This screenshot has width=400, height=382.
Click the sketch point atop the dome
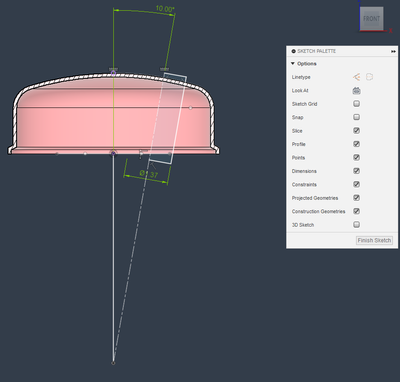click(x=113, y=73)
